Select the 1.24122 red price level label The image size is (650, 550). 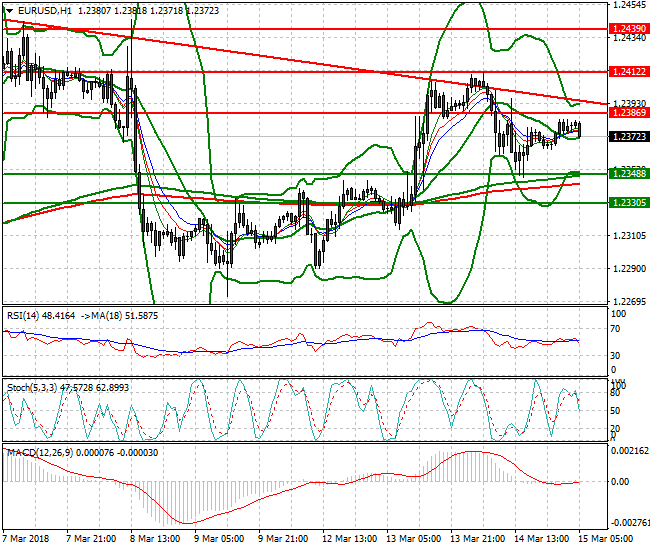pyautogui.click(x=629, y=72)
